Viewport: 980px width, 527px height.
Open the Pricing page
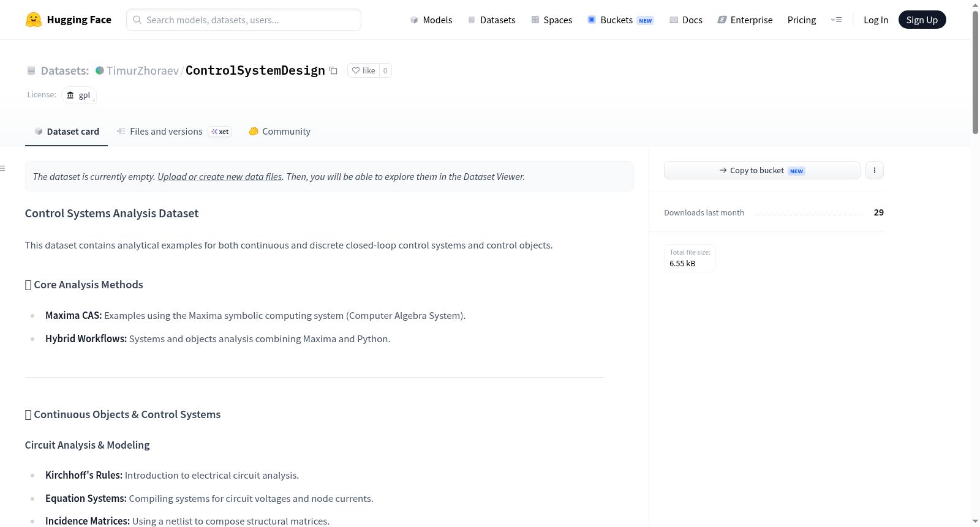[802, 20]
